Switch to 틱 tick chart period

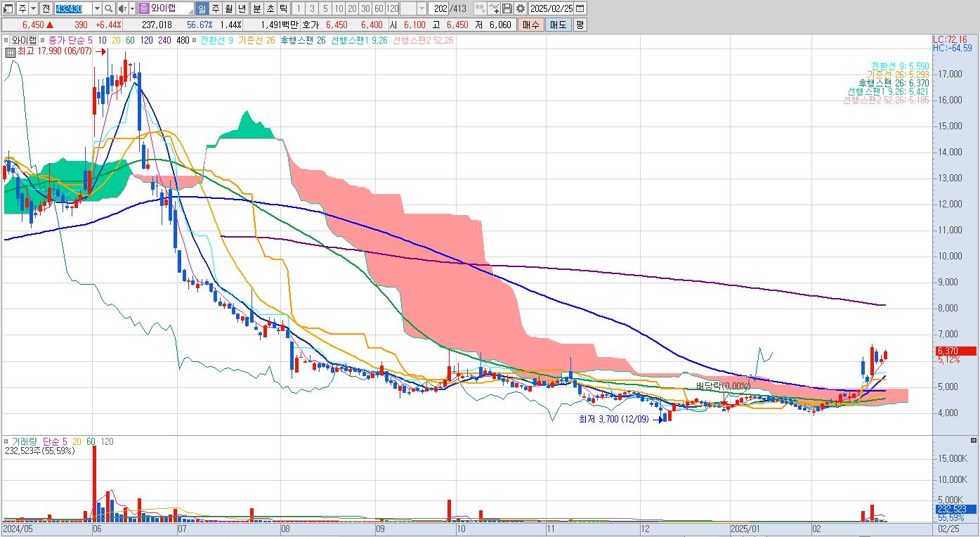click(x=282, y=8)
